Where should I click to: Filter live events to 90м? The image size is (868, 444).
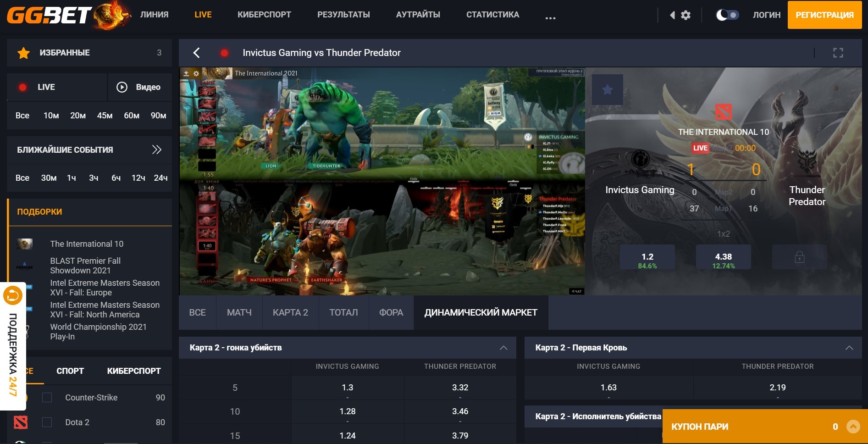pos(158,116)
